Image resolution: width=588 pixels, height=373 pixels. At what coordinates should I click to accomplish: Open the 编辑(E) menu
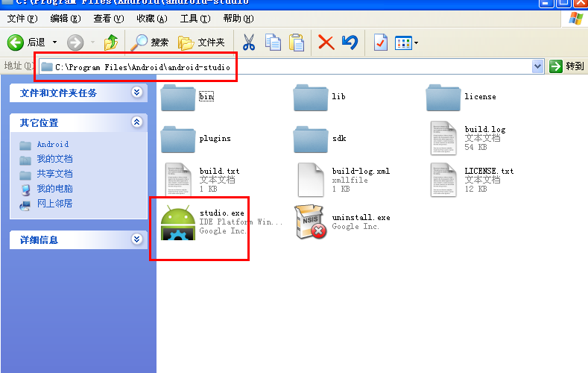(x=66, y=19)
